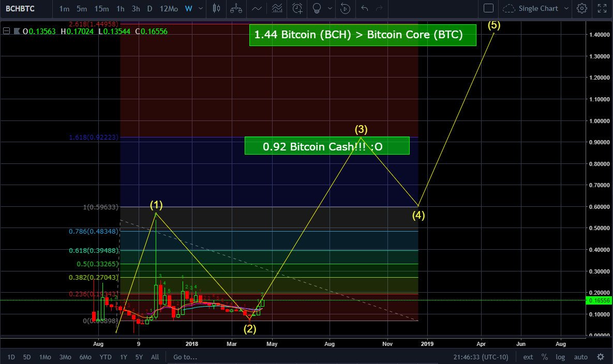Select Fibonacci level 1(0.59633) label
Viewport: 613px width, 364px height.
[x=100, y=207]
